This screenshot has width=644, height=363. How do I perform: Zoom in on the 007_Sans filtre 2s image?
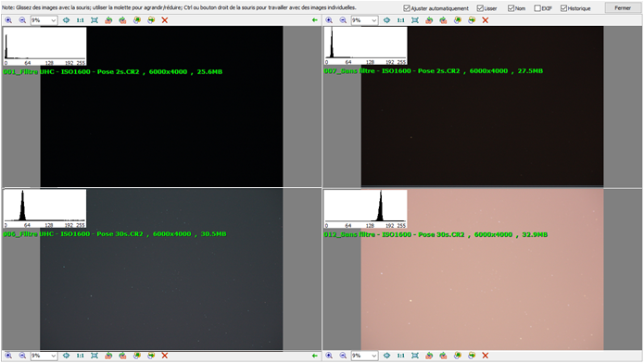click(329, 20)
